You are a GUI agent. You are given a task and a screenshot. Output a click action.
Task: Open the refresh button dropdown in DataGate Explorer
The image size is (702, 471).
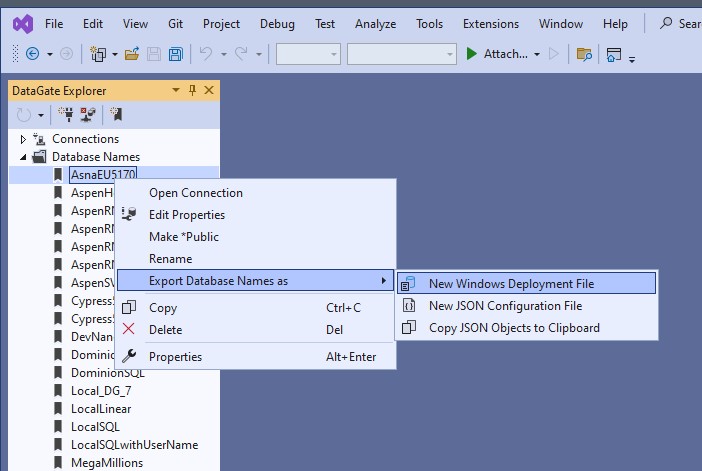tap(41, 116)
